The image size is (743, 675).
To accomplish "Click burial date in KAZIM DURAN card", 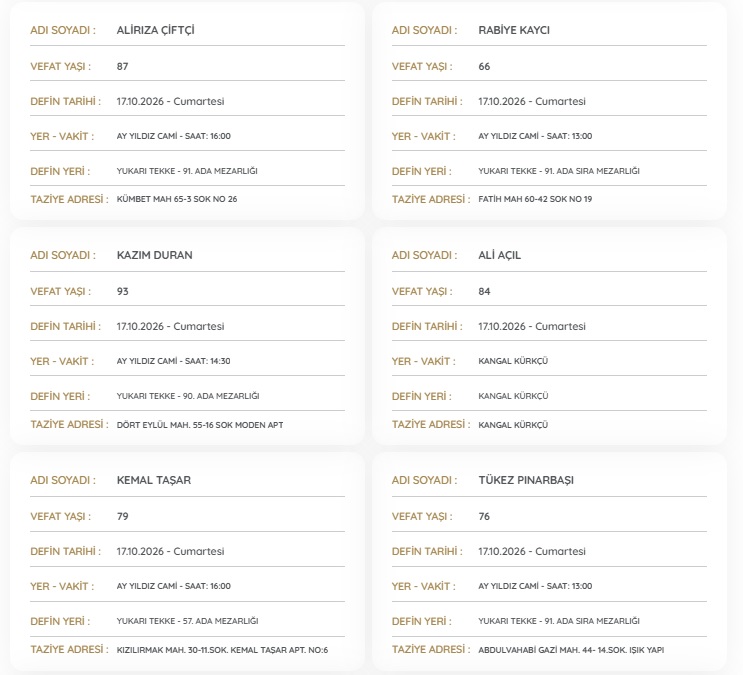I will coord(170,327).
